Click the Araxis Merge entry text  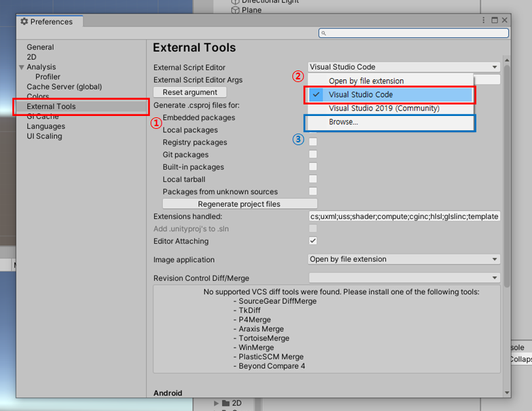tap(261, 329)
